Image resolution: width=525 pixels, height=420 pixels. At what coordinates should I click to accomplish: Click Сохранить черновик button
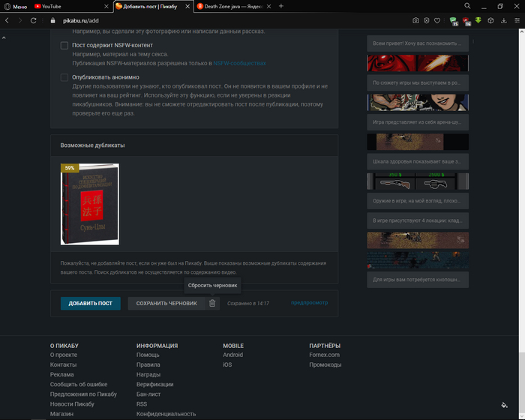166,303
